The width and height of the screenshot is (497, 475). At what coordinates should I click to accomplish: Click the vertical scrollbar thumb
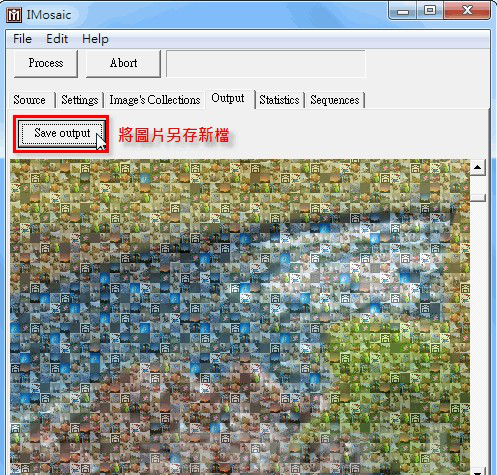[x=478, y=198]
